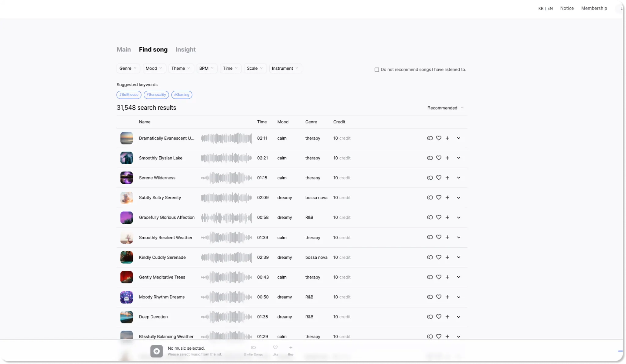This screenshot has height=364, width=626.
Task: Like the Smoothly Elysian Lake song
Action: (x=439, y=158)
